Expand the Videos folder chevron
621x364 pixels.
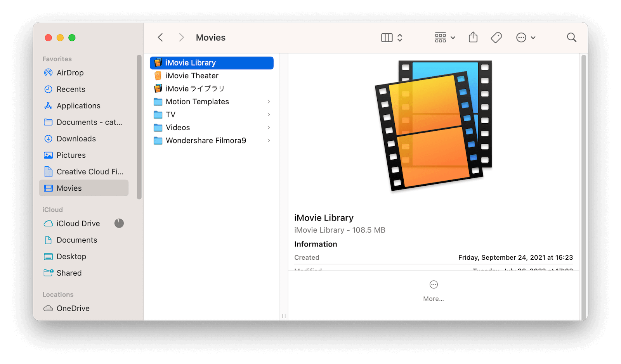coord(269,128)
